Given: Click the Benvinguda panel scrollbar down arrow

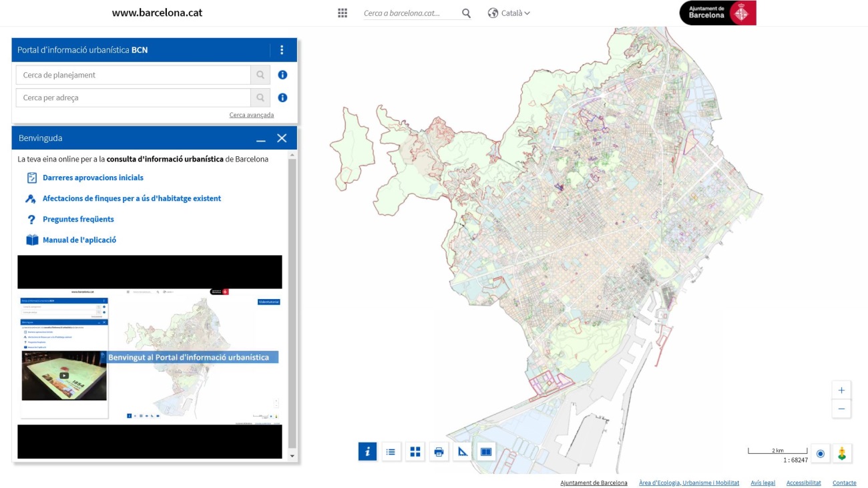Looking at the screenshot, I should 292,456.
